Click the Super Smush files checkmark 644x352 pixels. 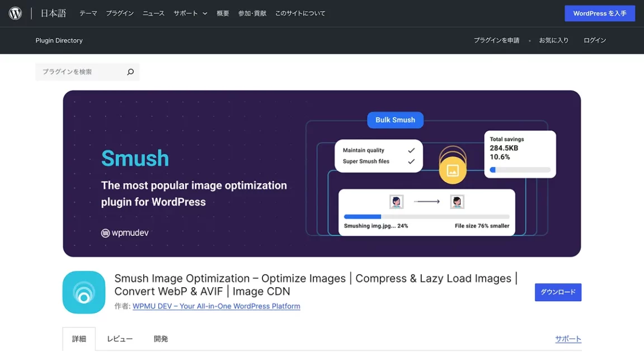pyautogui.click(x=411, y=161)
